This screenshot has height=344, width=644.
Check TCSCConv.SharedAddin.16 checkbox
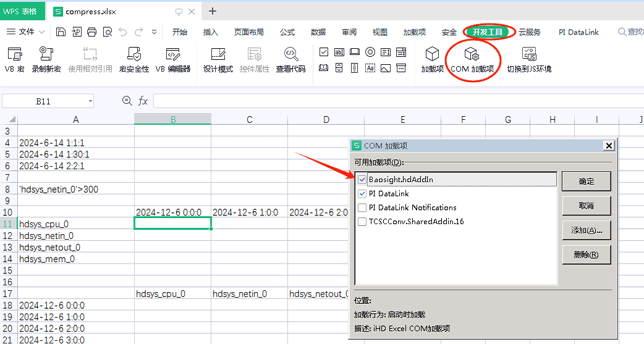tap(362, 221)
